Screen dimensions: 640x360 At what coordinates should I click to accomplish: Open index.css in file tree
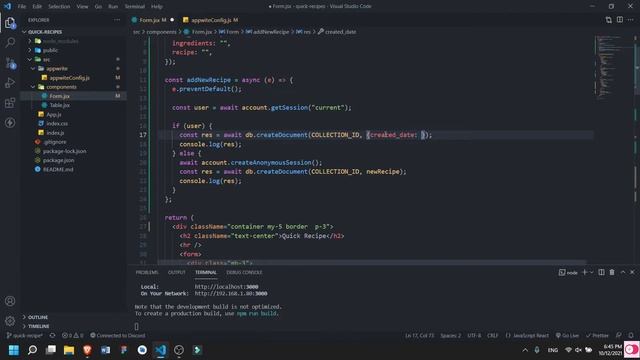pos(57,123)
